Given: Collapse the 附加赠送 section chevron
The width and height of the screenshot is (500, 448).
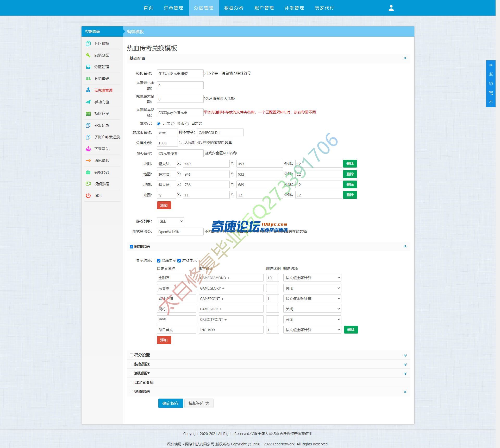Looking at the screenshot, I should click(405, 246).
